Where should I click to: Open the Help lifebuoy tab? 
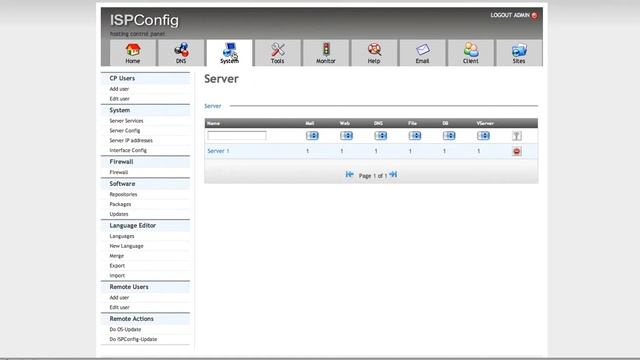pyautogui.click(x=374, y=53)
